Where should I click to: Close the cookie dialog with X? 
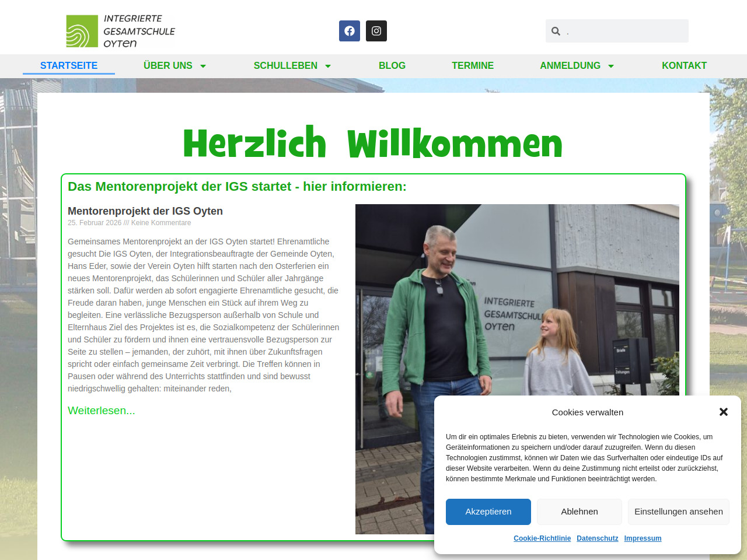[x=724, y=412]
